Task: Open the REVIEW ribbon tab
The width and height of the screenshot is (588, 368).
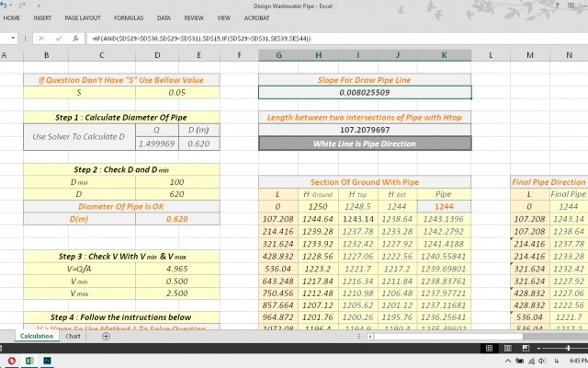Action: coord(194,17)
